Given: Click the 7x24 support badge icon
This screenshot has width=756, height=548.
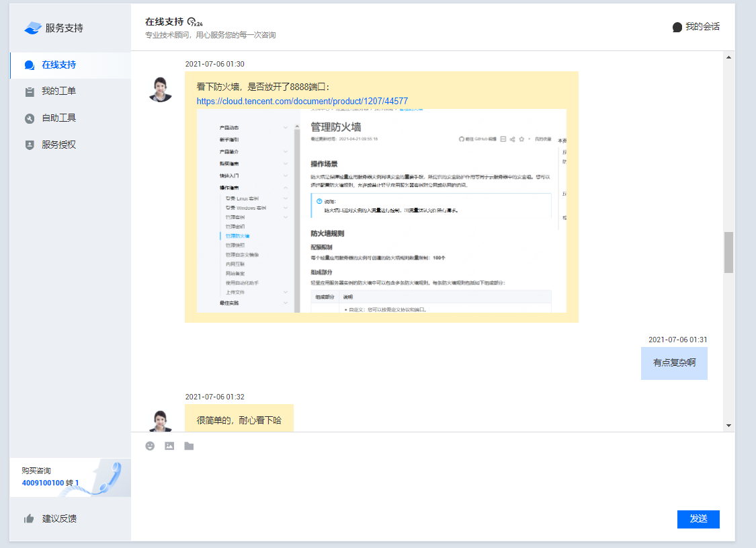Looking at the screenshot, I should 195,22.
